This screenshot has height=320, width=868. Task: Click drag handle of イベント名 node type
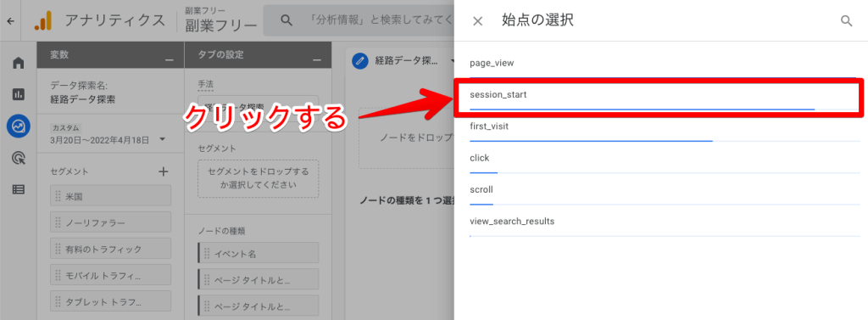[x=207, y=254]
